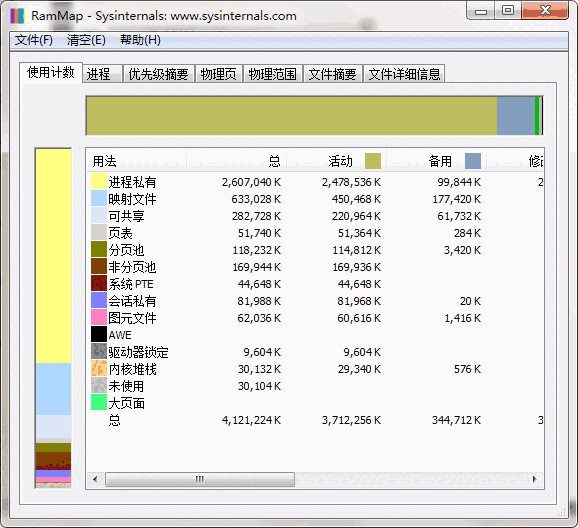Click the gray textured 驱动器锁定 swatch
This screenshot has width=578, height=528.
(x=99, y=351)
